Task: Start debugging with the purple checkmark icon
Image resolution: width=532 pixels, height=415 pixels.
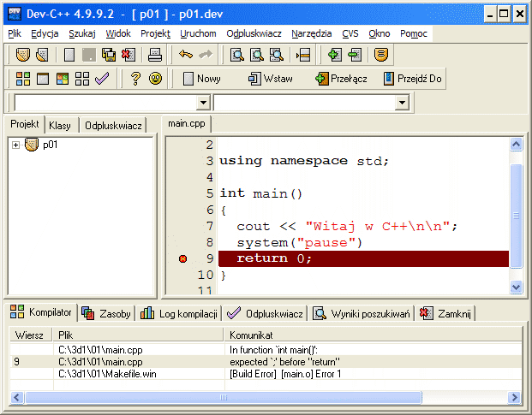Action: point(102,79)
